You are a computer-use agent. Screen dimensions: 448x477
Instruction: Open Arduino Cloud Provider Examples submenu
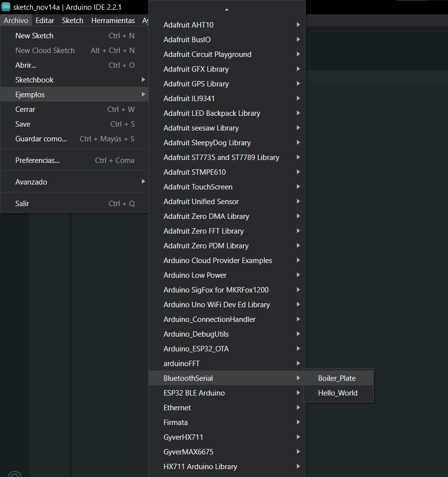[x=227, y=261]
